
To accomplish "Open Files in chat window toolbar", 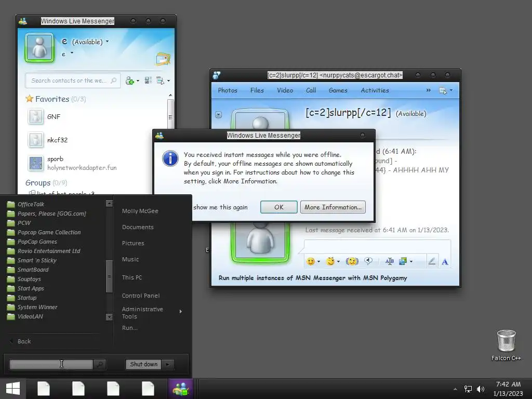I will pyautogui.click(x=257, y=90).
